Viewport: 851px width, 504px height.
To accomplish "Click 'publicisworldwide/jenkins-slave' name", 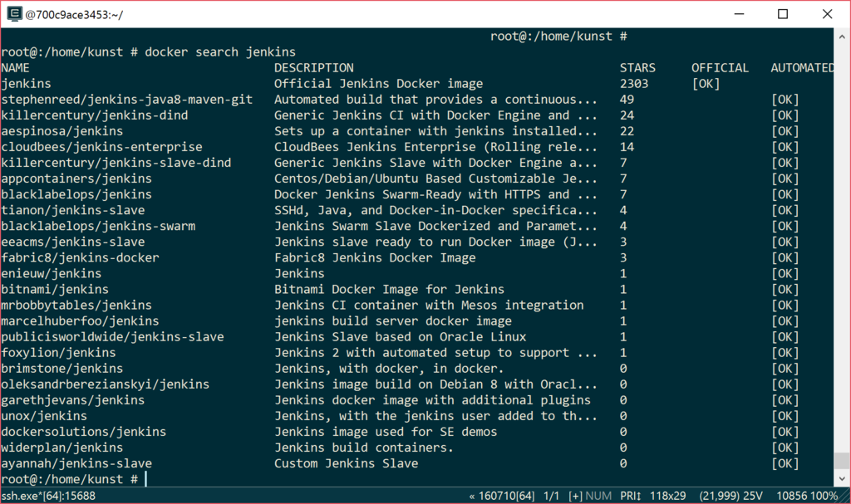I will pyautogui.click(x=112, y=336).
